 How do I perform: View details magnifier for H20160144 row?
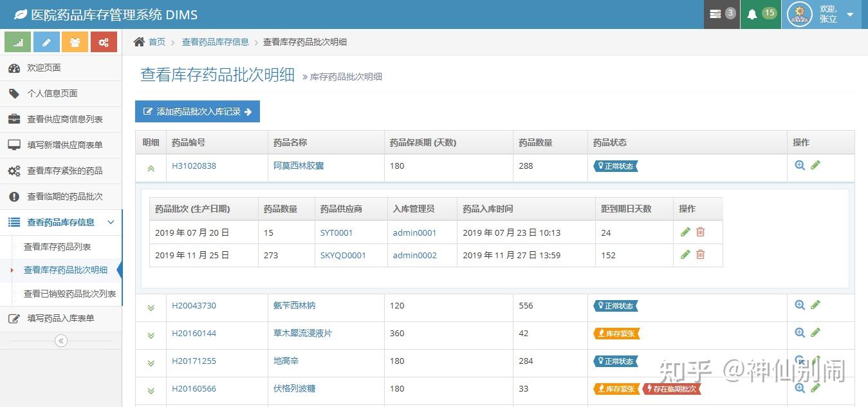point(800,332)
